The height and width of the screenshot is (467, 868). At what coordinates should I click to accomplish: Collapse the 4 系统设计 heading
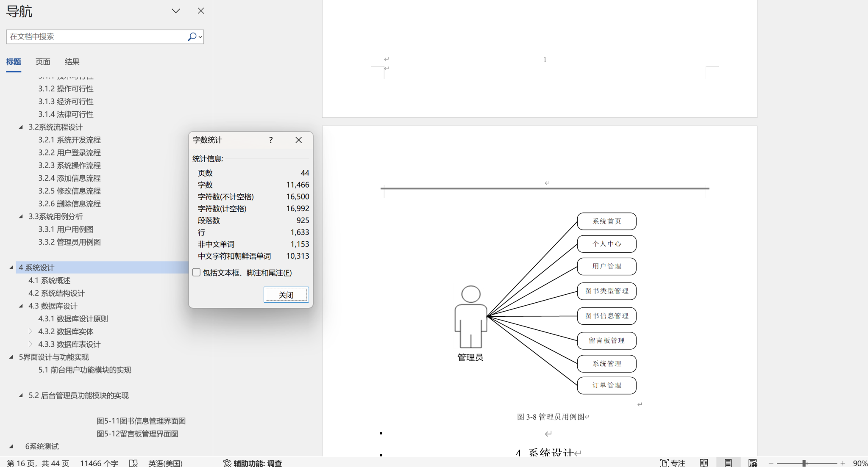11,268
